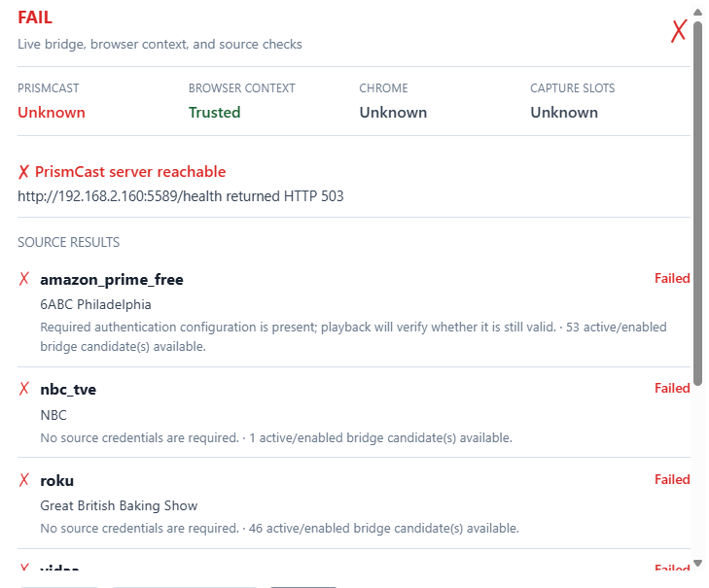
Task: Click the large red X beside FAIL
Action: (x=678, y=31)
